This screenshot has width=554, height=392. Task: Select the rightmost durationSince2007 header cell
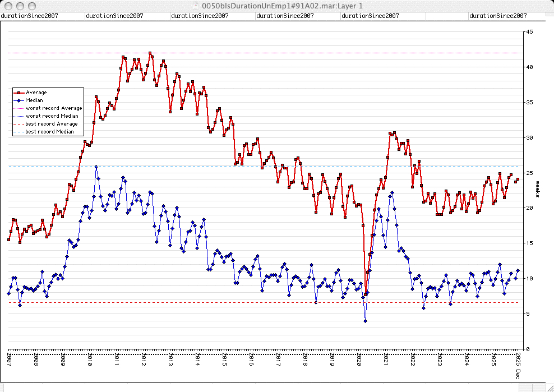pyautogui.click(x=498, y=16)
